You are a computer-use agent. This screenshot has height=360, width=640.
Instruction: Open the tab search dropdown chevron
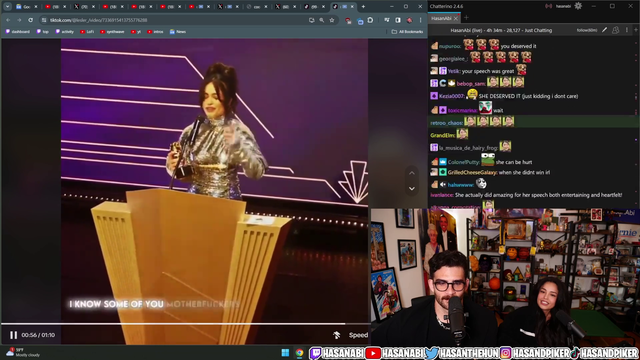pos(7,7)
